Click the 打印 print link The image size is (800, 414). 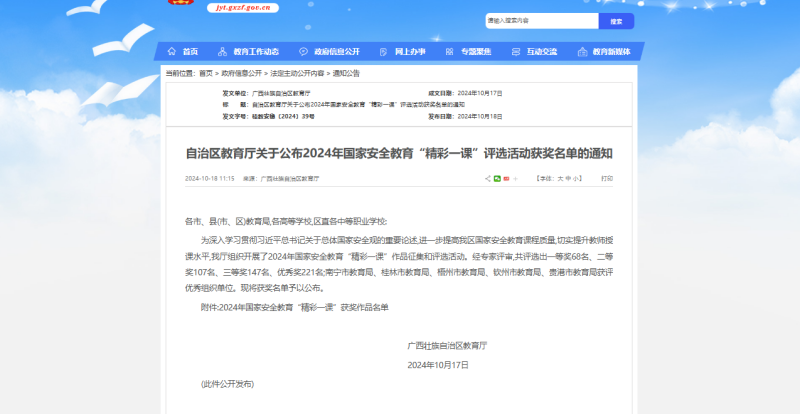pyautogui.click(x=606, y=178)
